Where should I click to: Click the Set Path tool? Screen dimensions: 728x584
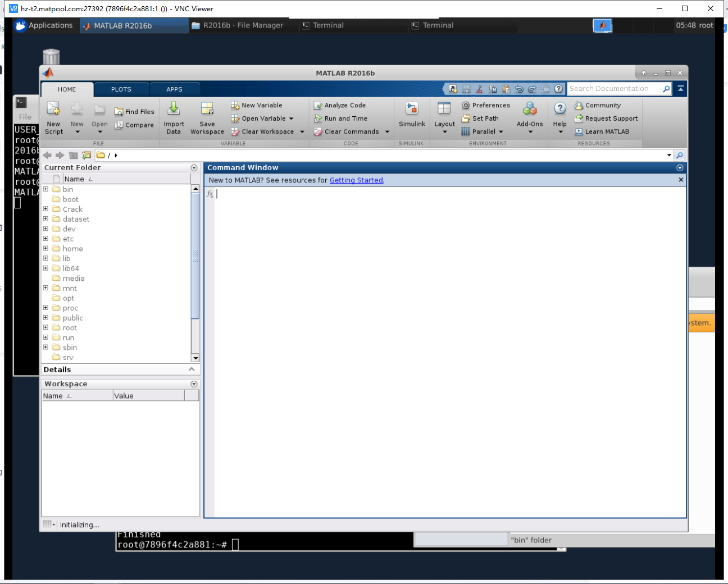pyautogui.click(x=480, y=118)
